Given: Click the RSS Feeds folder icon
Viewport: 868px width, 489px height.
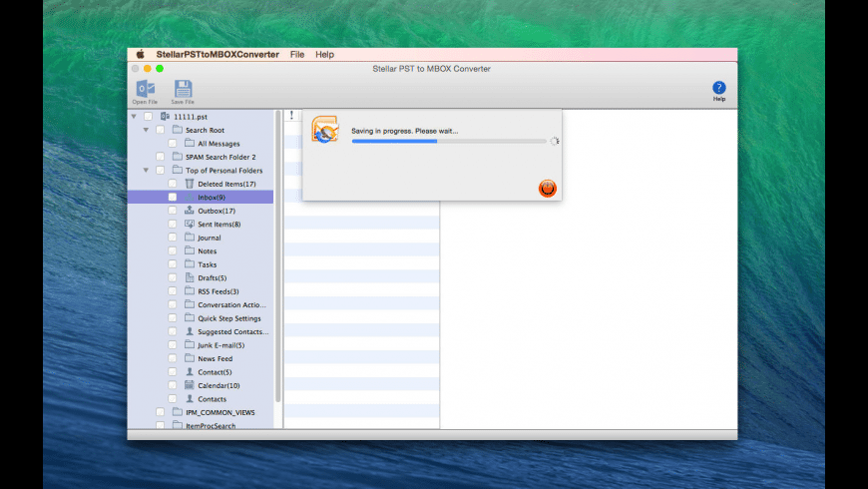Looking at the screenshot, I should point(190,290).
